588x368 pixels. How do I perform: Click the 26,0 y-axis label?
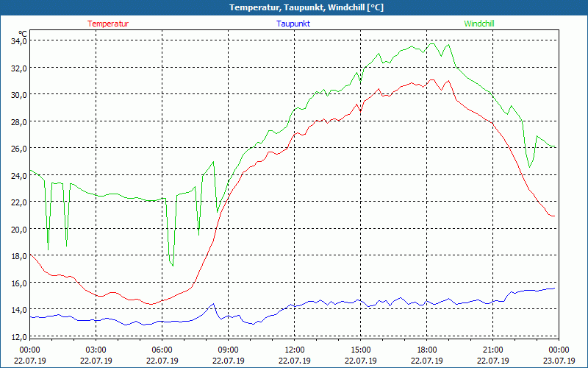coord(19,149)
